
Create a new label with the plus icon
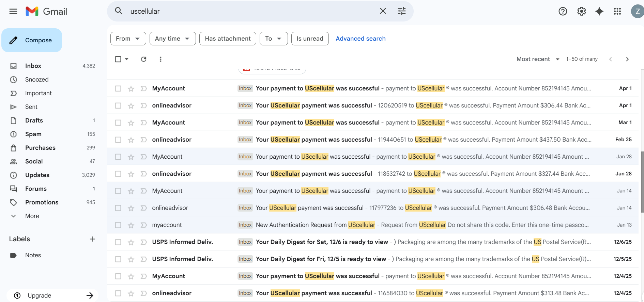coord(92,239)
